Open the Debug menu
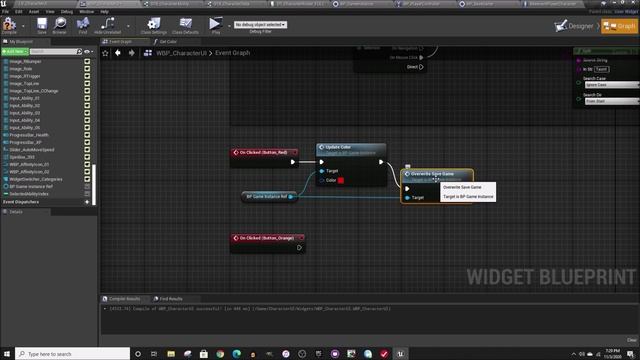 pos(67,12)
